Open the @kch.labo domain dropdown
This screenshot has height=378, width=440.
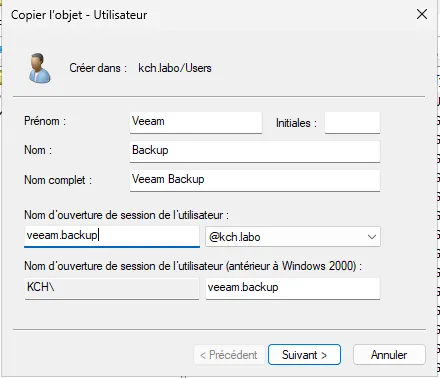point(293,237)
